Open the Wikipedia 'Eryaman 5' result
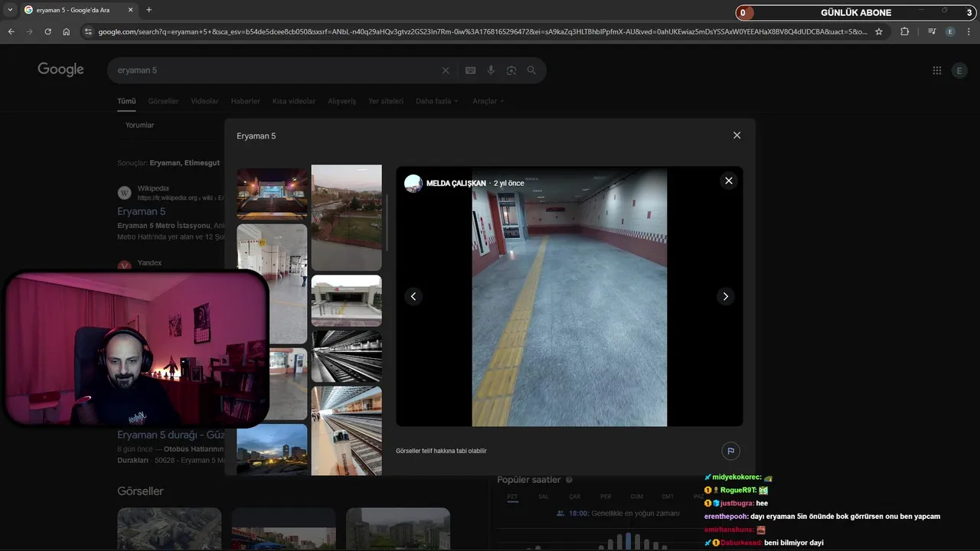Screen dimensions: 980x551 pos(142,211)
